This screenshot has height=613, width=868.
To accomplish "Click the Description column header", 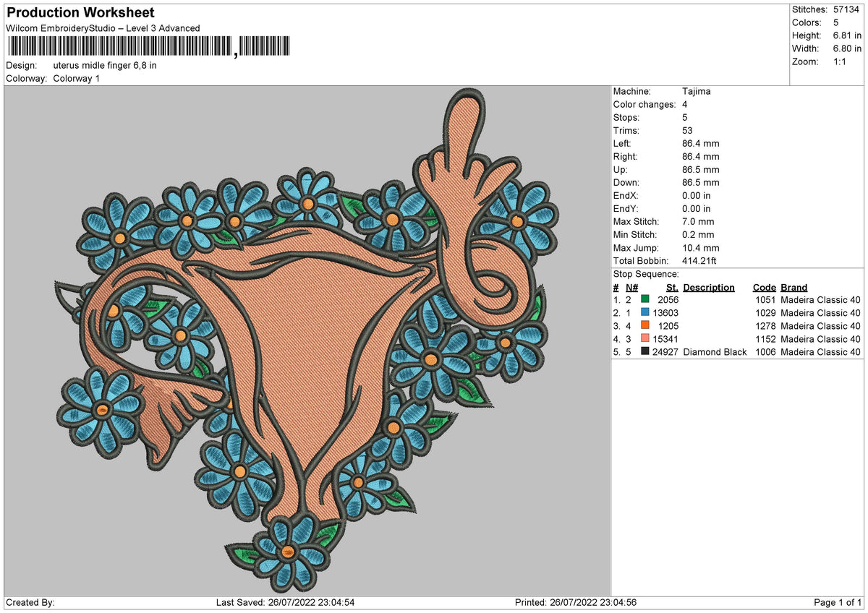I will click(709, 288).
